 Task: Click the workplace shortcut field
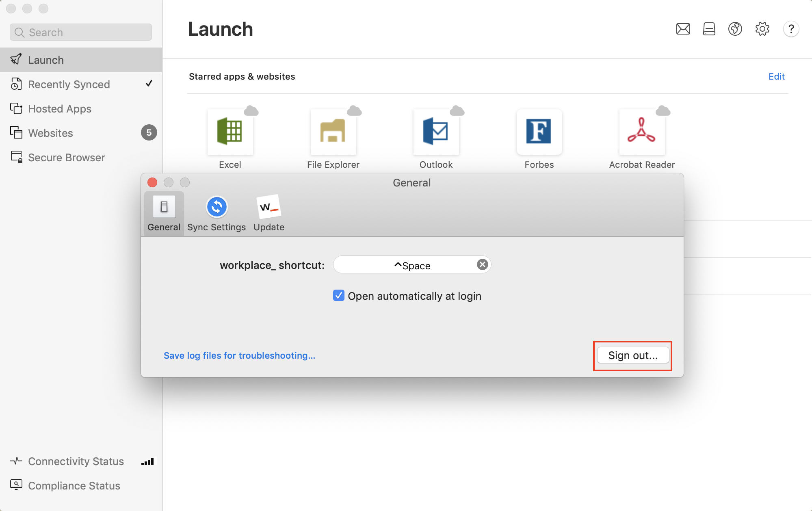(412, 265)
